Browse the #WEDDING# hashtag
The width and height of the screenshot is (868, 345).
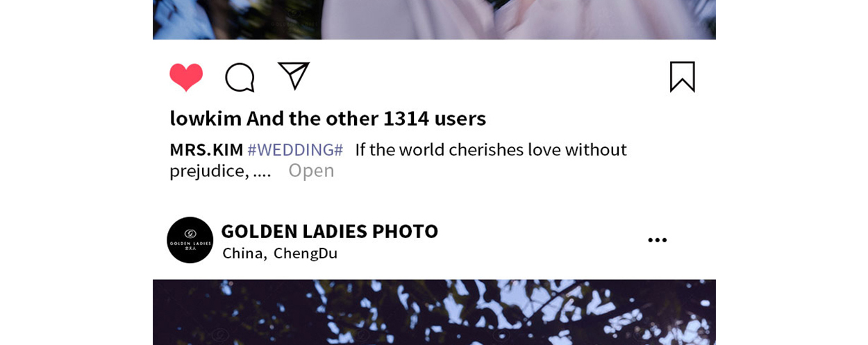(295, 150)
